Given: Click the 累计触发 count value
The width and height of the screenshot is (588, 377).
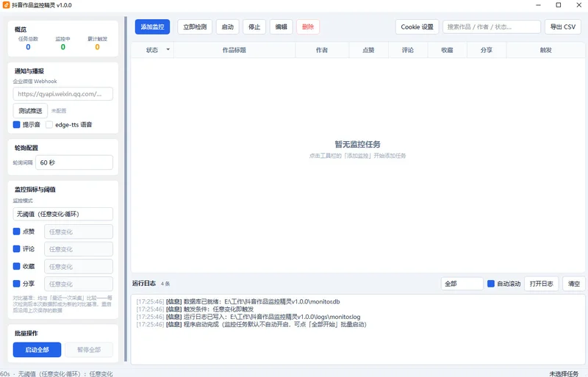Looking at the screenshot, I should pos(98,47).
